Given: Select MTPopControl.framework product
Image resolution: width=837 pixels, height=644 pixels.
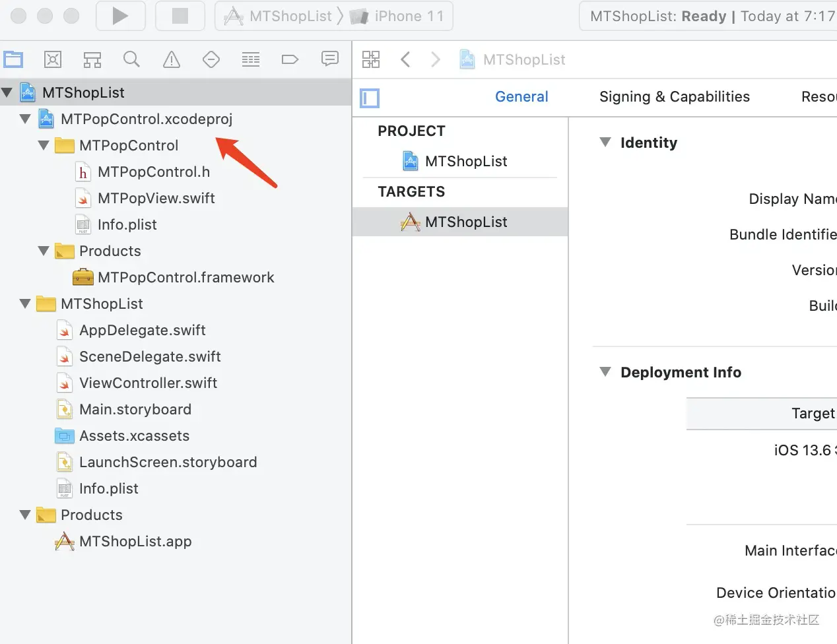Looking at the screenshot, I should coord(186,277).
